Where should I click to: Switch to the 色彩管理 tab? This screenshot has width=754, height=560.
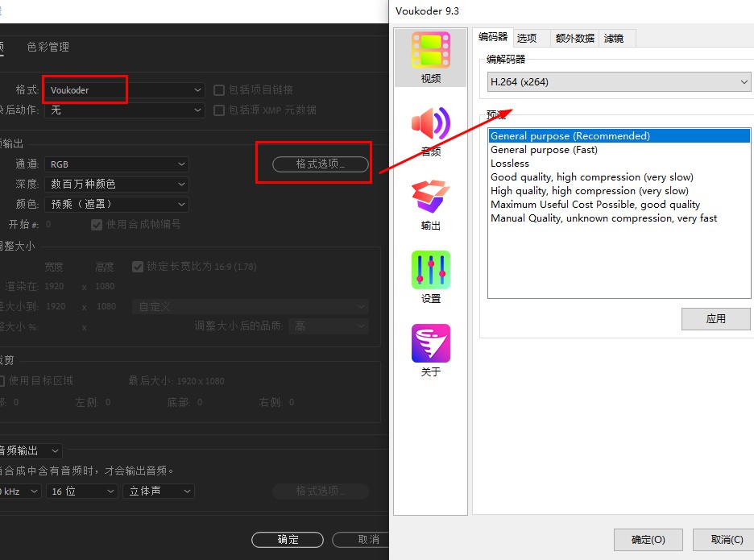pyautogui.click(x=48, y=47)
